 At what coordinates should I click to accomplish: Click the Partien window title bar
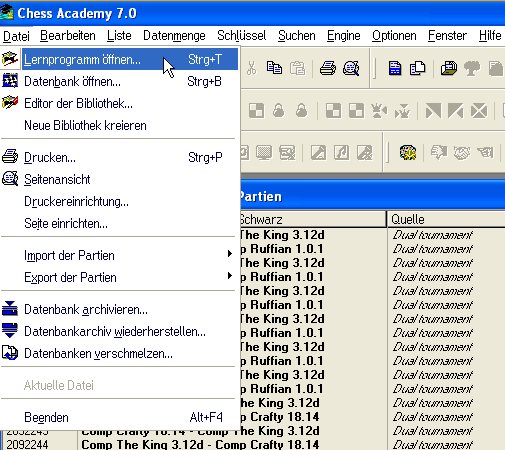click(x=372, y=197)
